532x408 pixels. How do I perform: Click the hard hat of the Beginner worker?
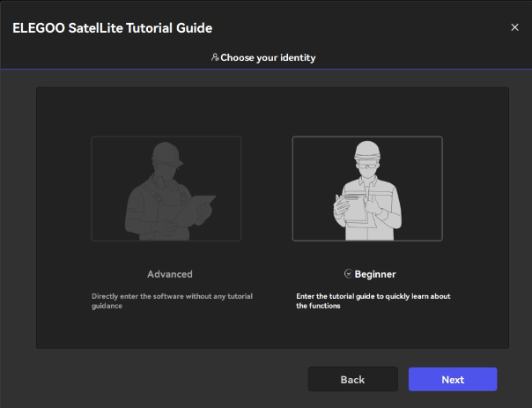366,149
